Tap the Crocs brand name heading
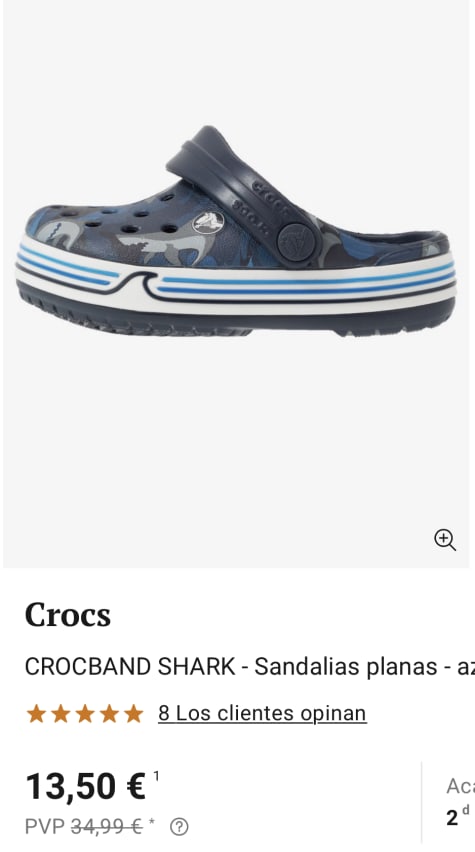Image resolution: width=475 pixels, height=852 pixels. click(68, 616)
